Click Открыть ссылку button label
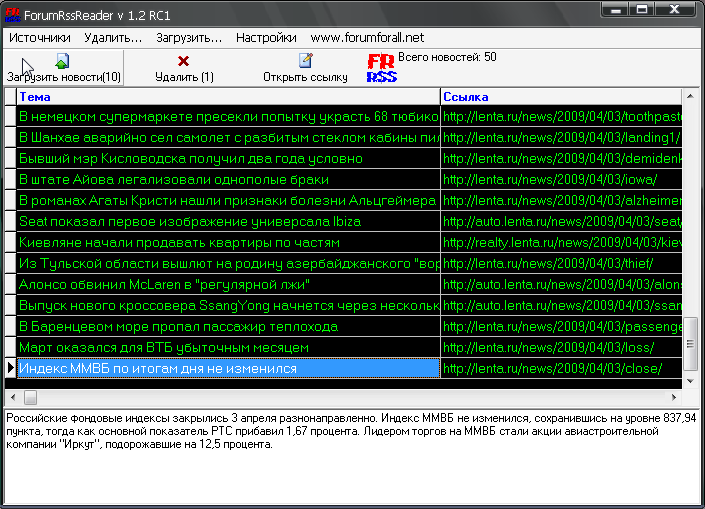The image size is (705, 509). [305, 77]
